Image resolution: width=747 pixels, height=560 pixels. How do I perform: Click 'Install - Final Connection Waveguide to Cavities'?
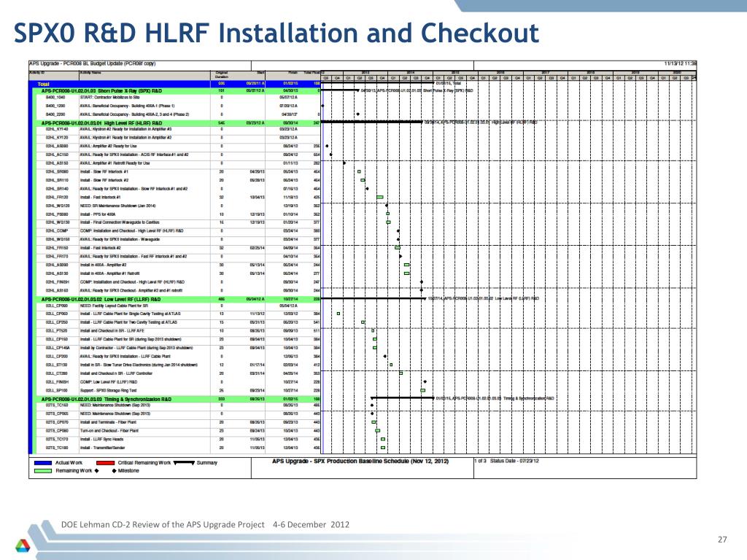120,222
